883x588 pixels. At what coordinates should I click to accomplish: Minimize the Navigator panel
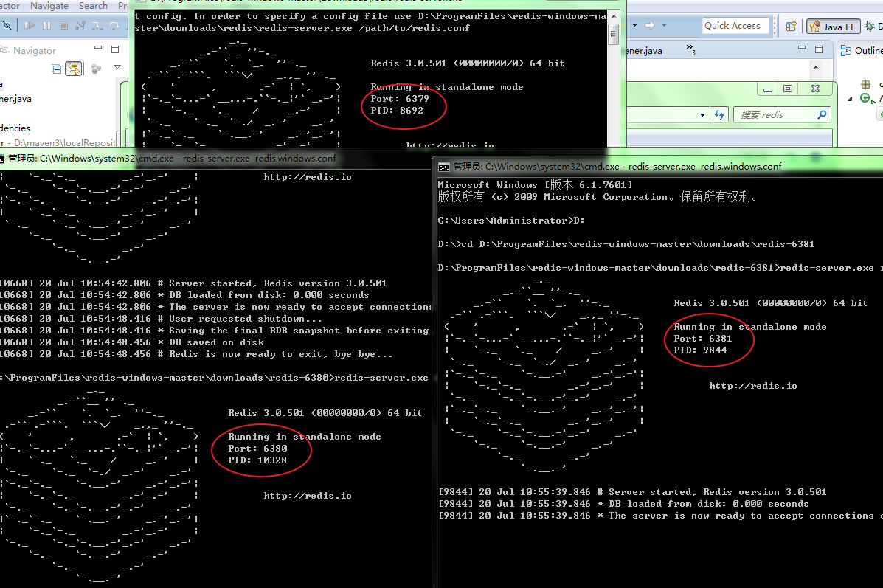coord(98,49)
